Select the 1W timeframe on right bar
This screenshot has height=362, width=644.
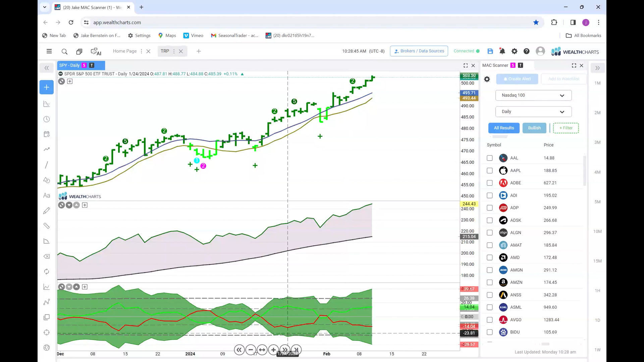[x=597, y=350]
